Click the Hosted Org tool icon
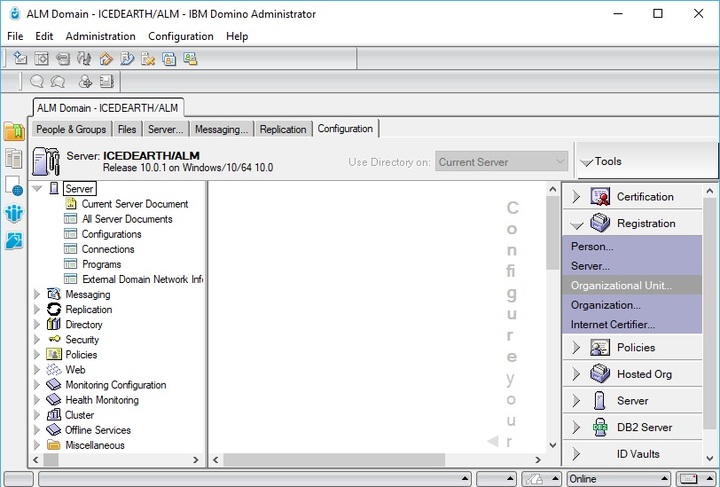The width and height of the screenshot is (720, 487). (600, 374)
